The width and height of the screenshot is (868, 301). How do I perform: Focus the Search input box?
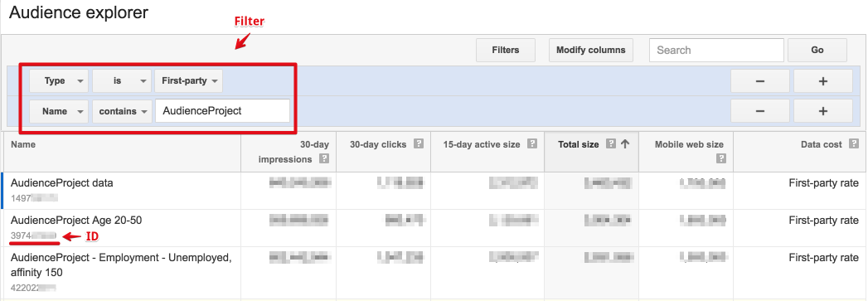[x=716, y=50]
